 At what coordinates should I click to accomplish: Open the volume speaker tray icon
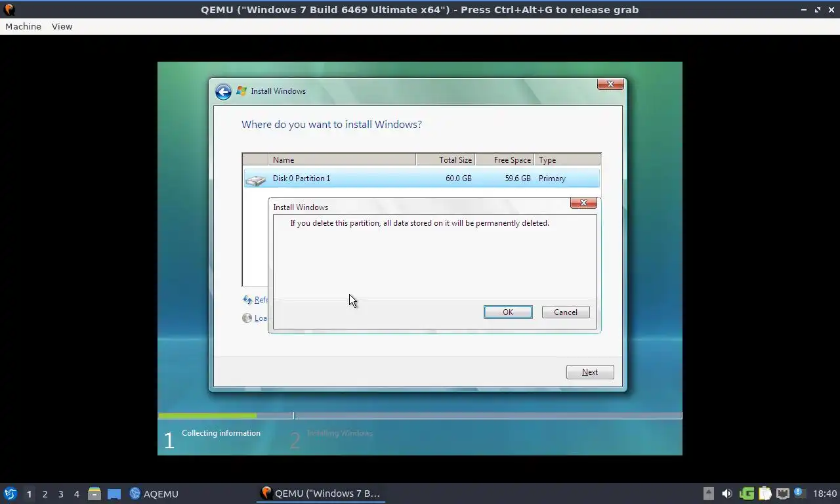pos(727,493)
